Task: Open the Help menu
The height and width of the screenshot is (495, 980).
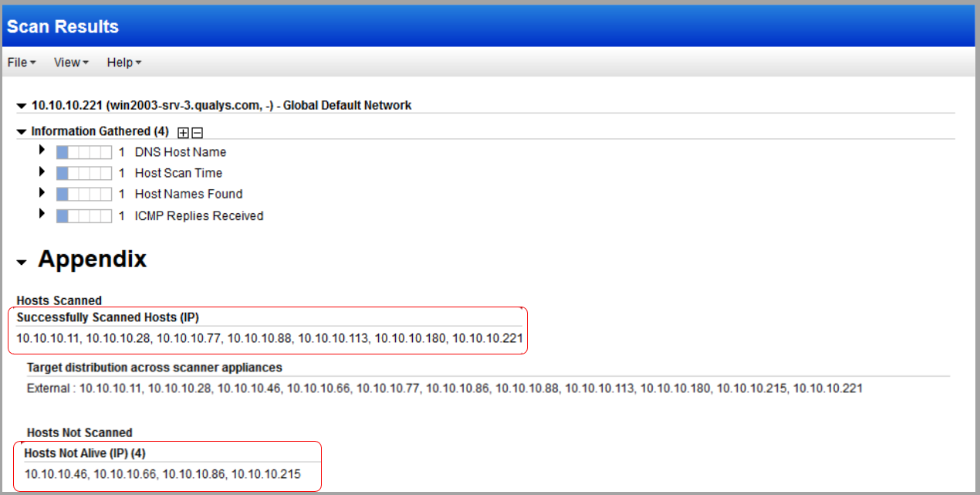Action: [x=123, y=63]
